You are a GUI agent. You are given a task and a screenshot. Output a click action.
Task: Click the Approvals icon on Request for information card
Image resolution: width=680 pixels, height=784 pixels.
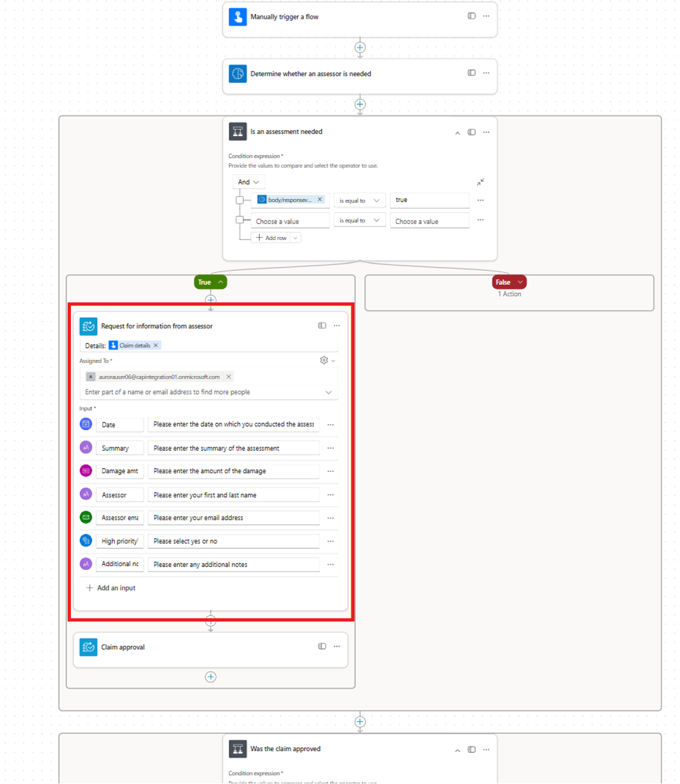(x=88, y=326)
